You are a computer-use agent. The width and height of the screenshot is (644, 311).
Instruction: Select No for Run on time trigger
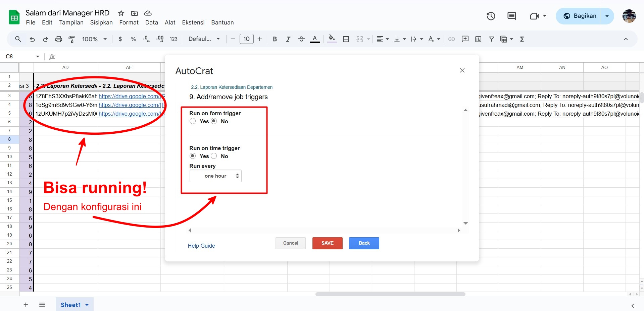(x=214, y=156)
